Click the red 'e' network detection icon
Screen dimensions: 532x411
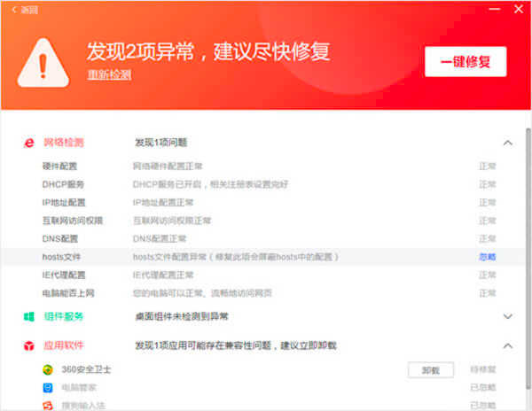(x=29, y=143)
